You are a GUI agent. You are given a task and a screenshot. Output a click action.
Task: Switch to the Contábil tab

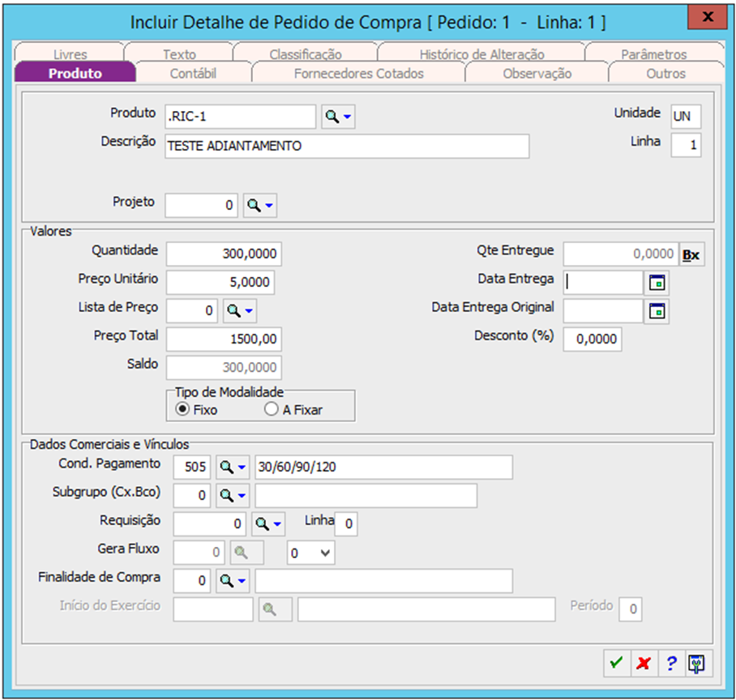click(193, 73)
